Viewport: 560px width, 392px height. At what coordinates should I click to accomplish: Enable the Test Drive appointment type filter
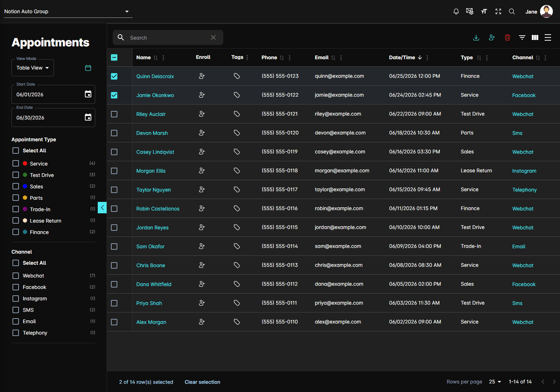pos(16,175)
